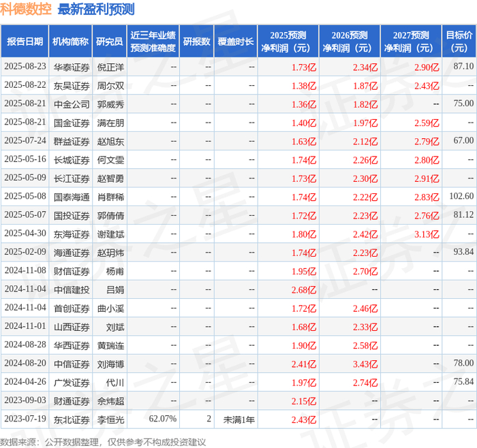Screen dimensions: 477x448
Task: Click target price 75.00
Action: tap(463, 103)
